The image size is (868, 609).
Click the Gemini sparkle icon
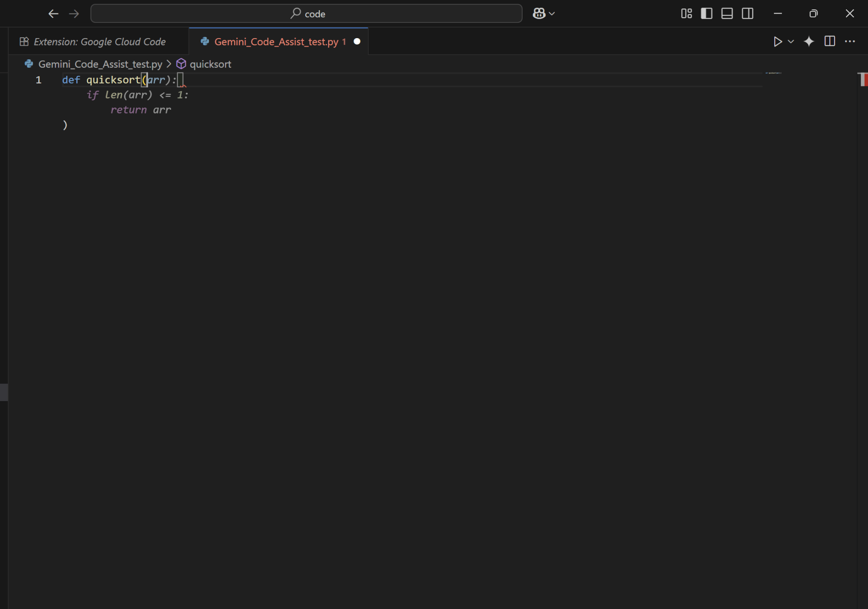click(809, 42)
